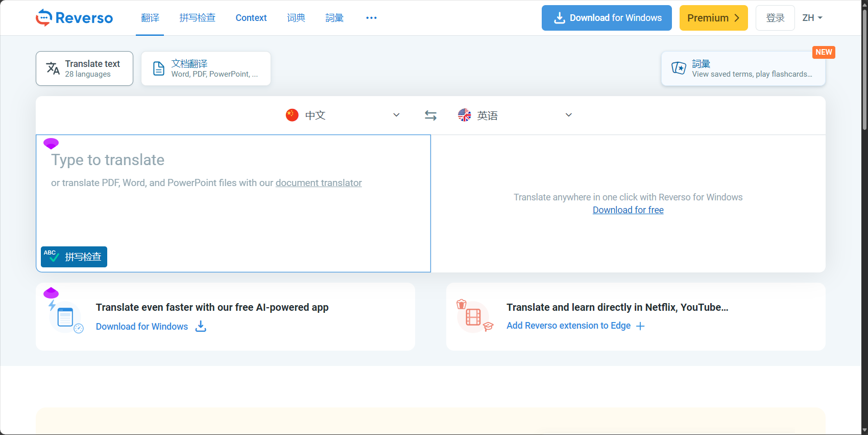Click the 登录 login button
The width and height of the screenshot is (868, 435).
point(775,18)
